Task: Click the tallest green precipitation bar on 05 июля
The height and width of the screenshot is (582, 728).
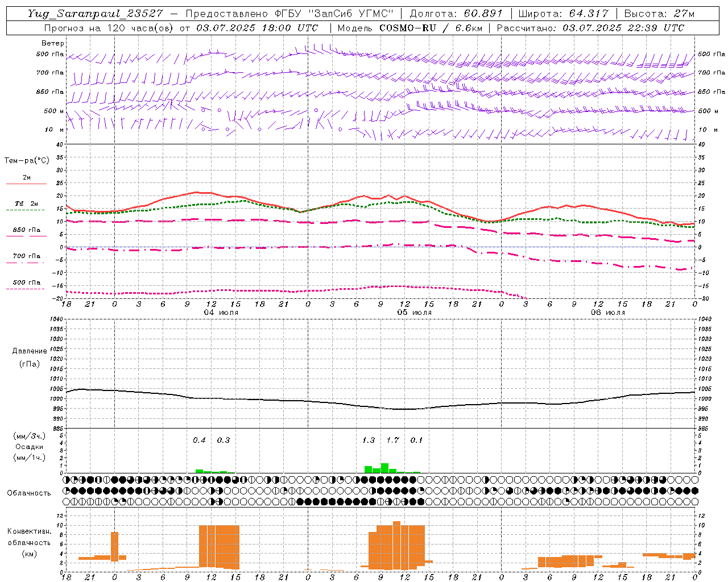Action: point(385,468)
